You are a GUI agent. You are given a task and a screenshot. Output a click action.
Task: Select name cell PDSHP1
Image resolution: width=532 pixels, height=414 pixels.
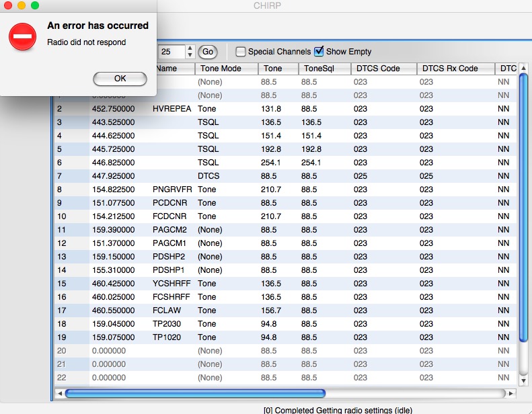[x=168, y=270]
